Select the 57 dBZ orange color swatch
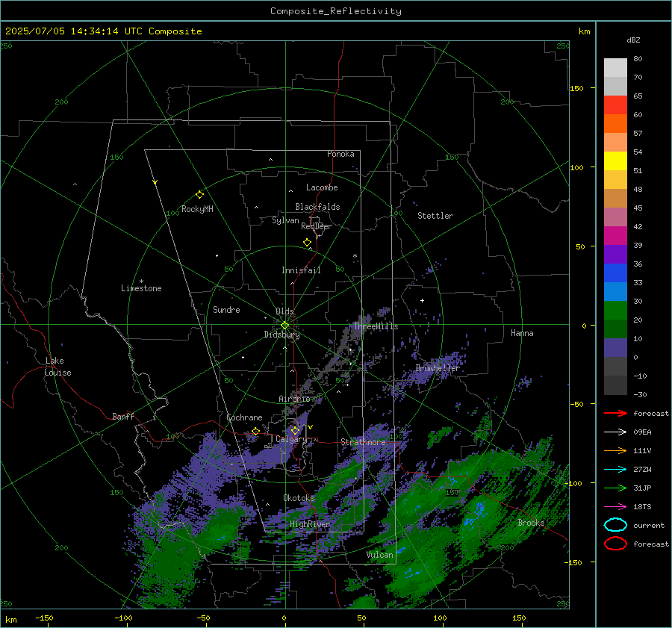Viewport: 672px width, 628px height. pos(615,123)
